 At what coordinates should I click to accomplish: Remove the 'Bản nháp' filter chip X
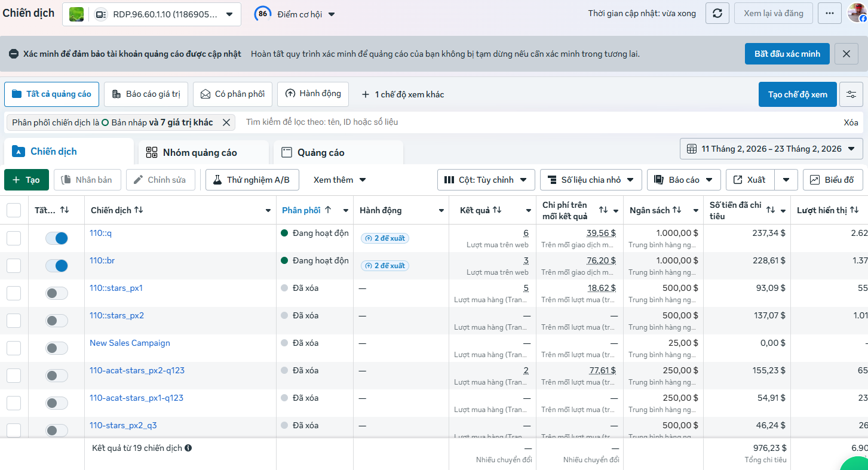click(226, 122)
